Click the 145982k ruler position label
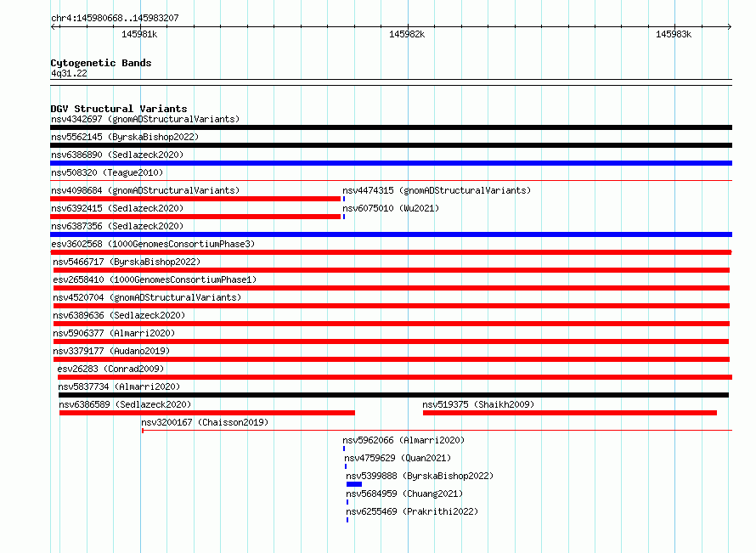This screenshot has width=756, height=553. 407,34
